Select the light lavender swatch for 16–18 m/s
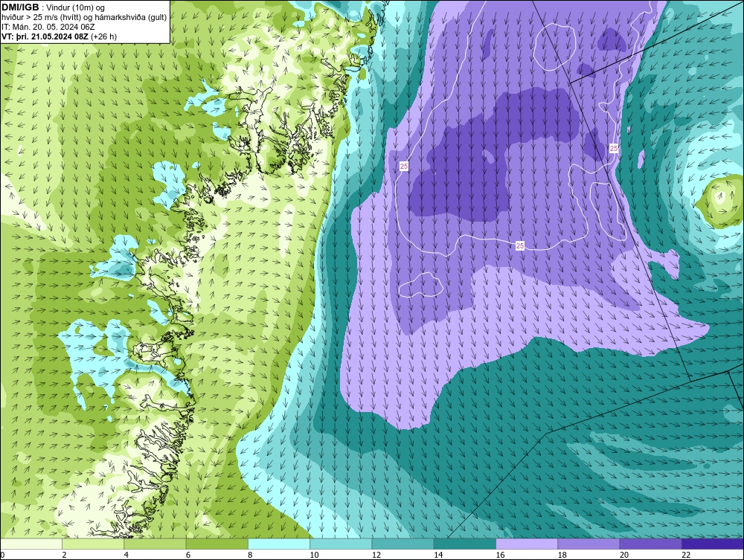Image resolution: width=744 pixels, height=560 pixels. click(527, 544)
